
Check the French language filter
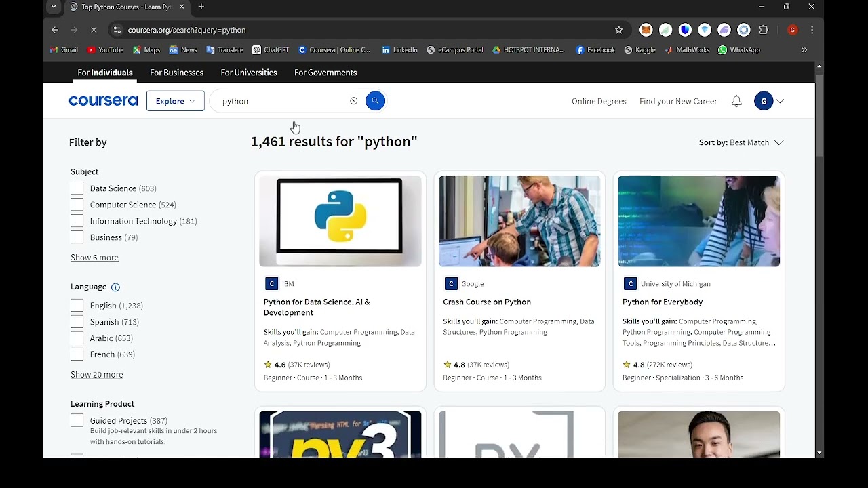click(77, 354)
